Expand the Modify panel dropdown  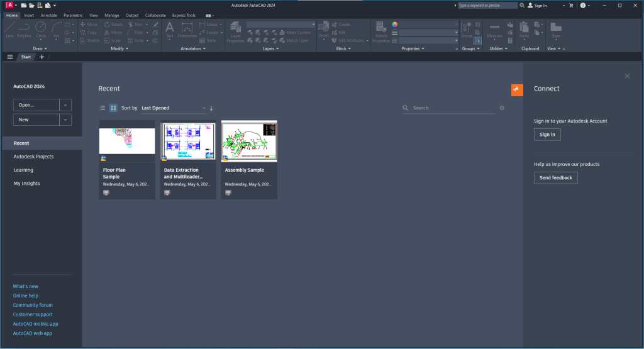[119, 48]
